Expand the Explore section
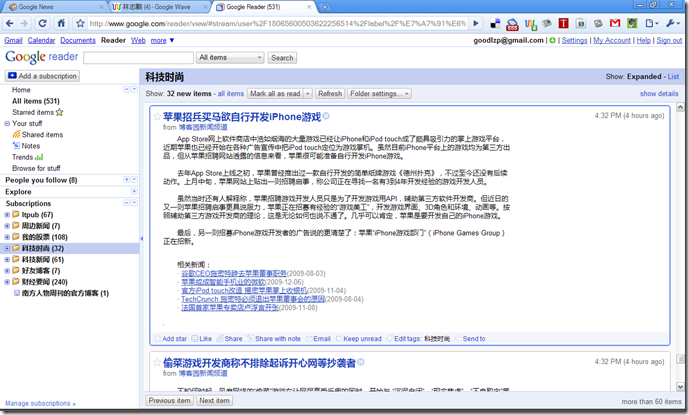689x415 pixels. tap(134, 192)
